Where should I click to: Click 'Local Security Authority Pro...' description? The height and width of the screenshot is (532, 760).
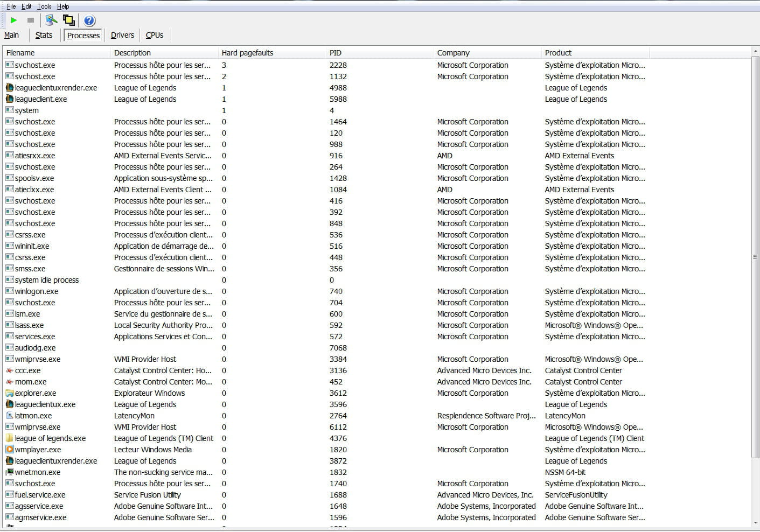pyautogui.click(x=163, y=325)
